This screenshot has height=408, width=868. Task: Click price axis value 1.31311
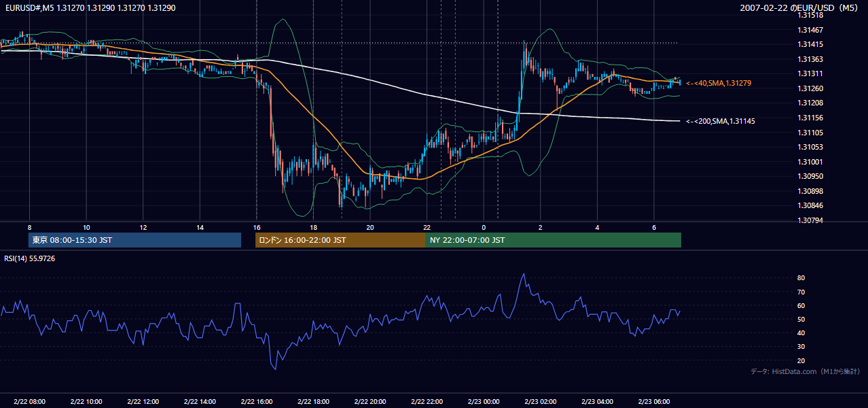pos(811,73)
